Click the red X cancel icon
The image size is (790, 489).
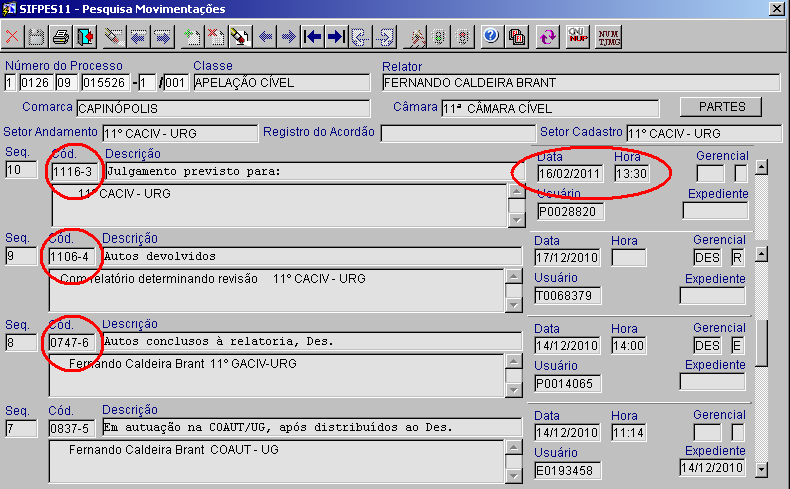click(x=12, y=37)
